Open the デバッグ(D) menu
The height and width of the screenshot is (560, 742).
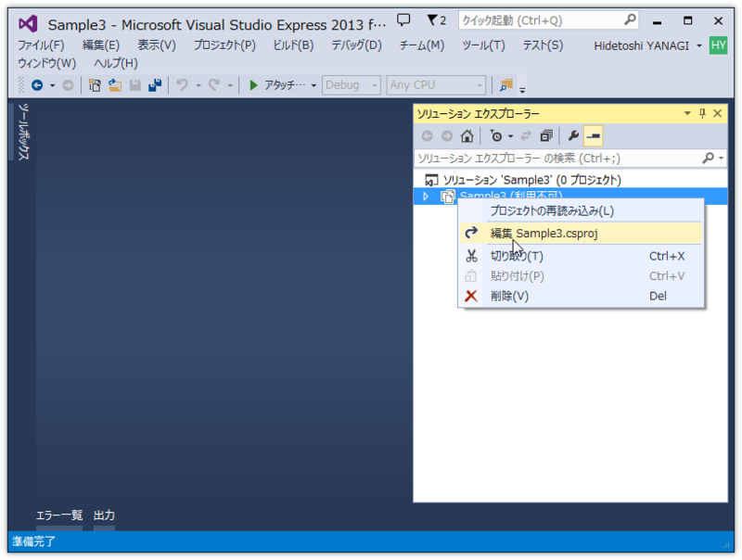point(356,45)
